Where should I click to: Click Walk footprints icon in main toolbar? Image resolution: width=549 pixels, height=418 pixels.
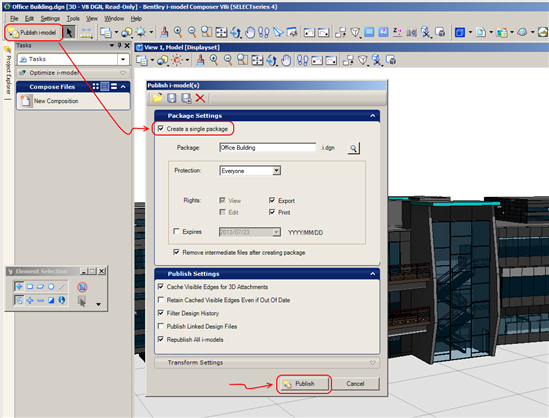[264, 33]
